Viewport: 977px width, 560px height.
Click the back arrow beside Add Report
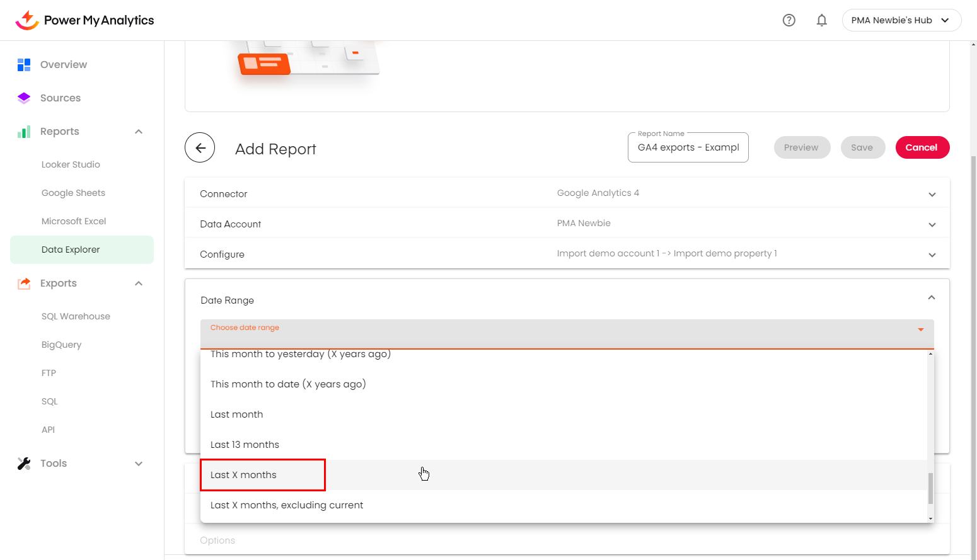(x=200, y=148)
